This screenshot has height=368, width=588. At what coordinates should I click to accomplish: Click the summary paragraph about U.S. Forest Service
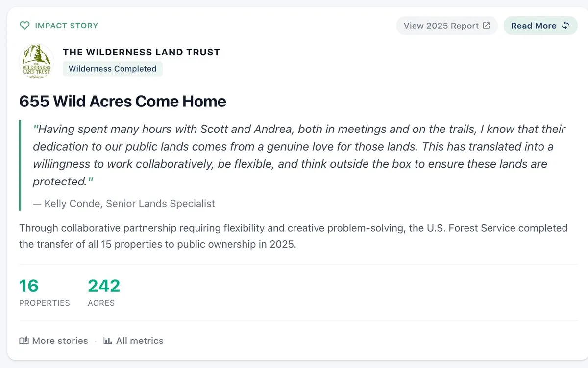[x=293, y=236]
